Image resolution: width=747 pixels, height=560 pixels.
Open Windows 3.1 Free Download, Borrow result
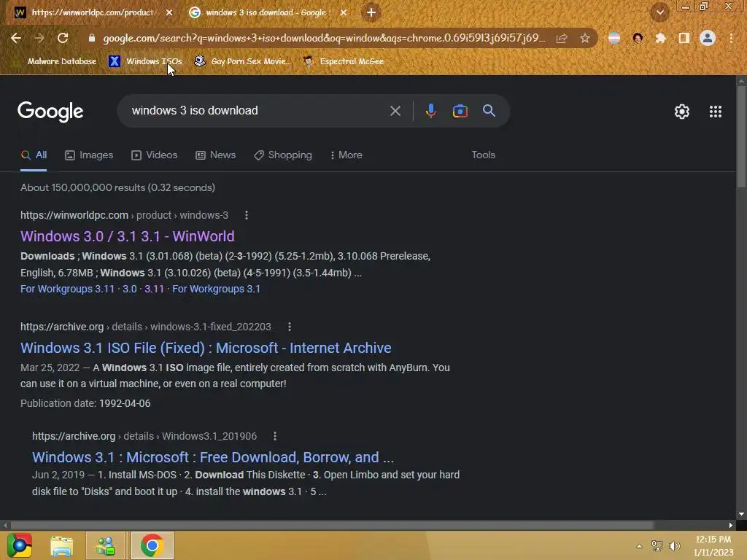click(213, 458)
